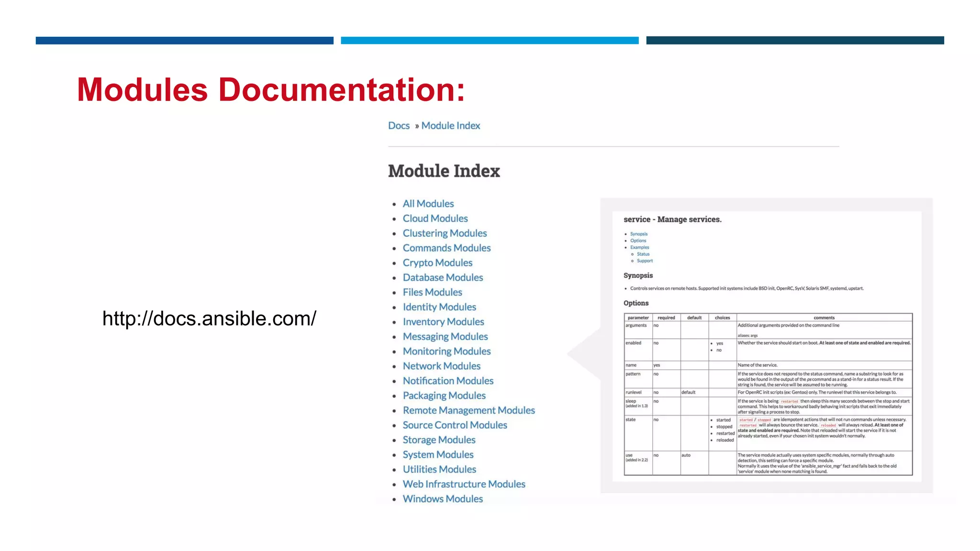Jump to Status in service page contents
Screen dimensions: 980x551
(643, 254)
